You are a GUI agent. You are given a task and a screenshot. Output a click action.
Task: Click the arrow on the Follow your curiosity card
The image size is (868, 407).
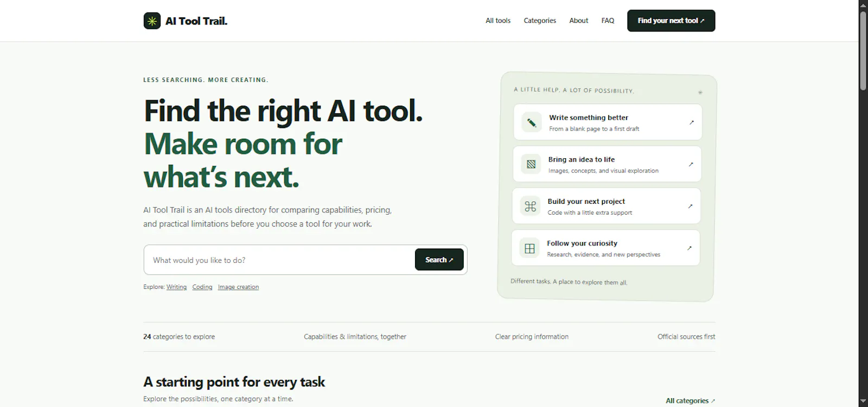690,248
